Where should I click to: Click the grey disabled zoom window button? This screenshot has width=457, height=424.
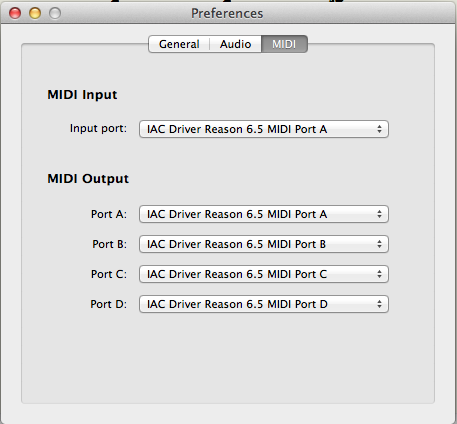(55, 13)
